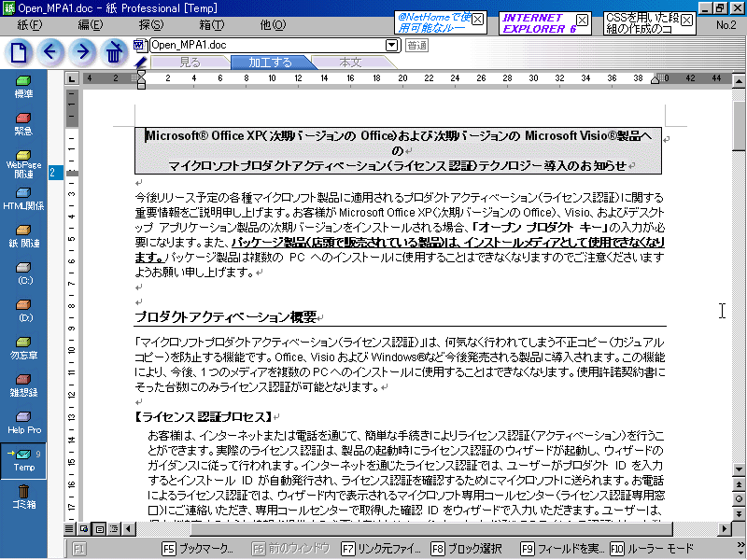This screenshot has height=560, width=747.
Task: Click the new document icon in toolbar
Action: pos(20,52)
